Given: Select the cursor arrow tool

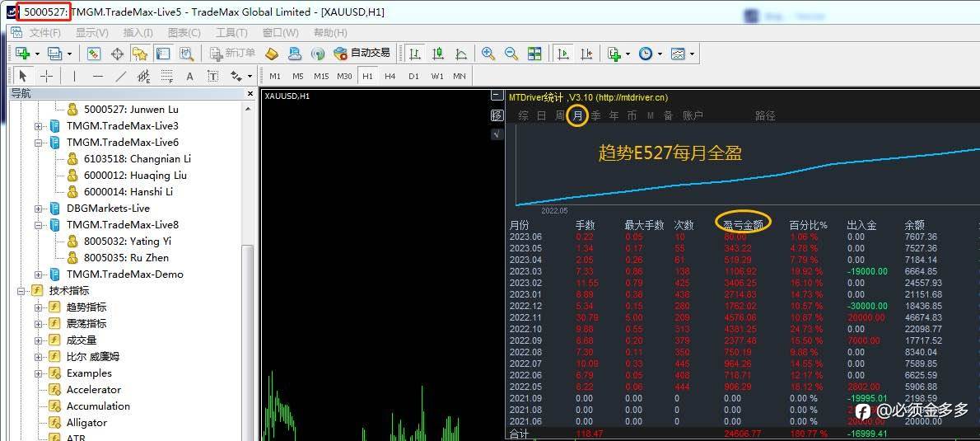Looking at the screenshot, I should click(23, 76).
